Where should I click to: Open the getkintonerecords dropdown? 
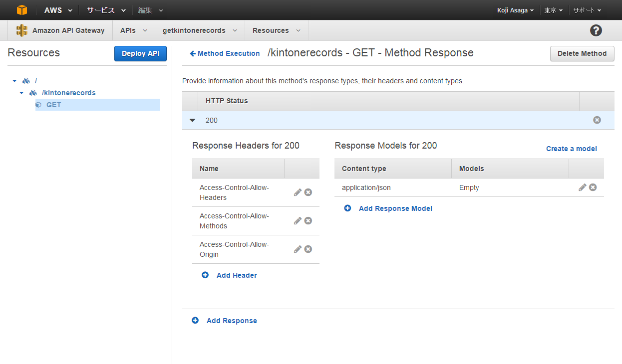pos(199,30)
